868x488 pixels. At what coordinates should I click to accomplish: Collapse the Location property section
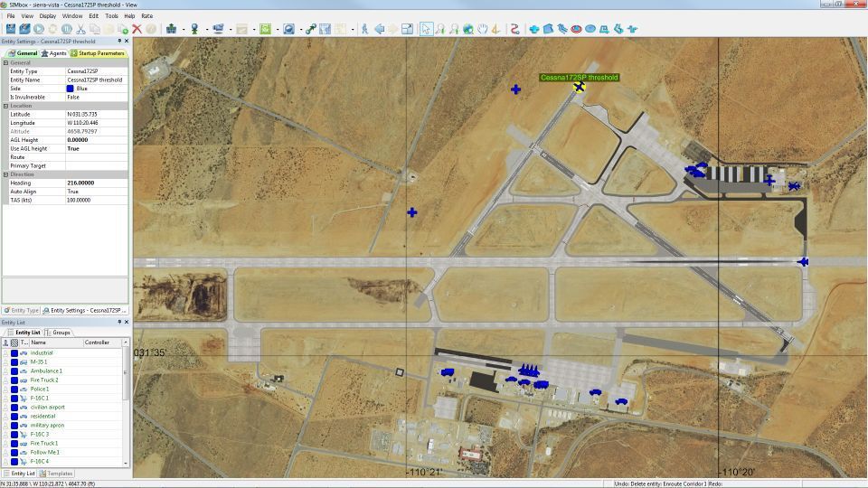[x=5, y=106]
